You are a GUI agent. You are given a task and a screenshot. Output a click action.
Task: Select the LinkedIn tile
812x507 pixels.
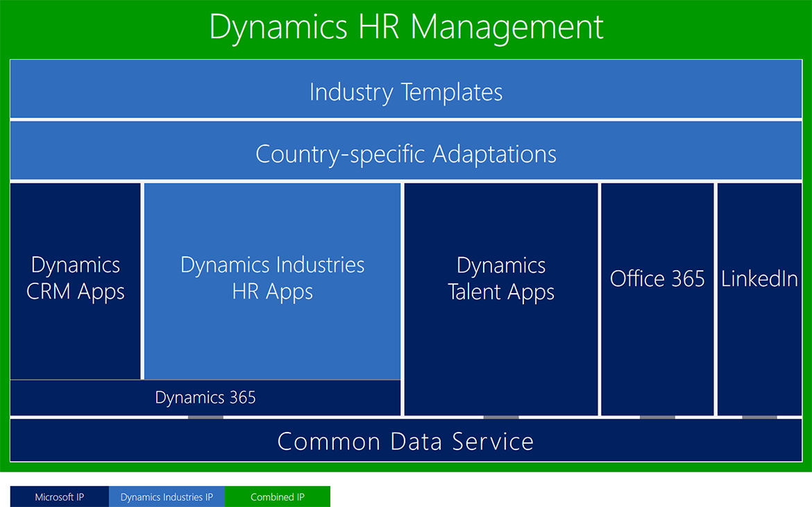coord(759,279)
